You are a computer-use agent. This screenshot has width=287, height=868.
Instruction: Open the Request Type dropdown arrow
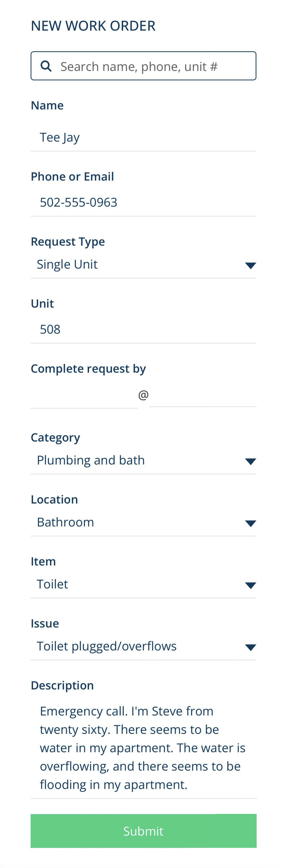point(250,266)
